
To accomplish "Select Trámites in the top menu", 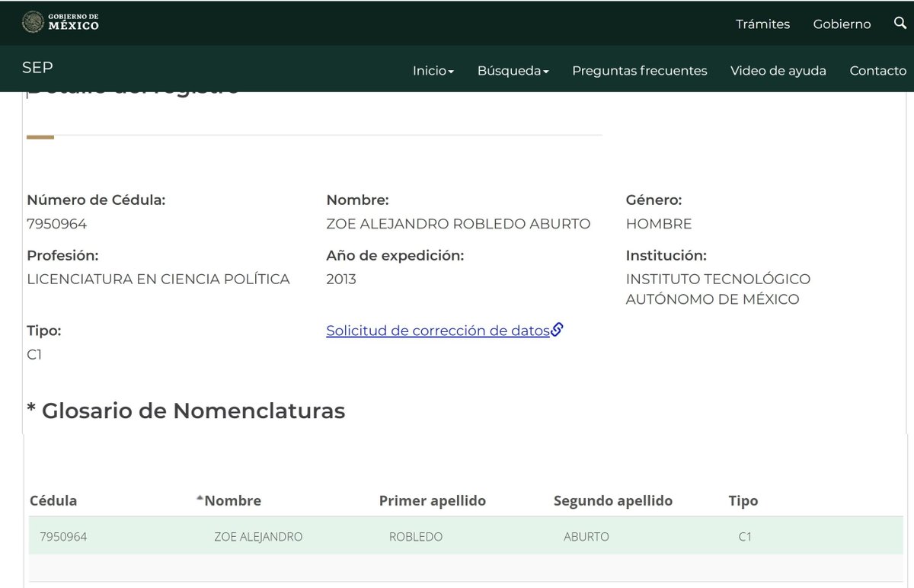I will (x=762, y=24).
